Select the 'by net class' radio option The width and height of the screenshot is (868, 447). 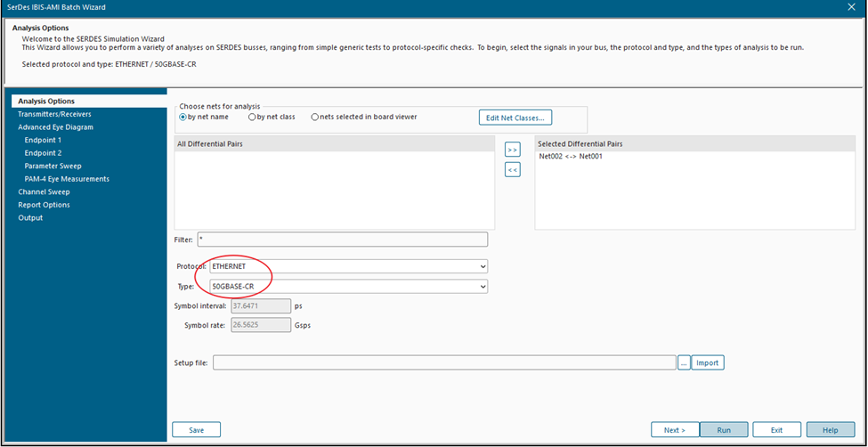click(x=252, y=117)
